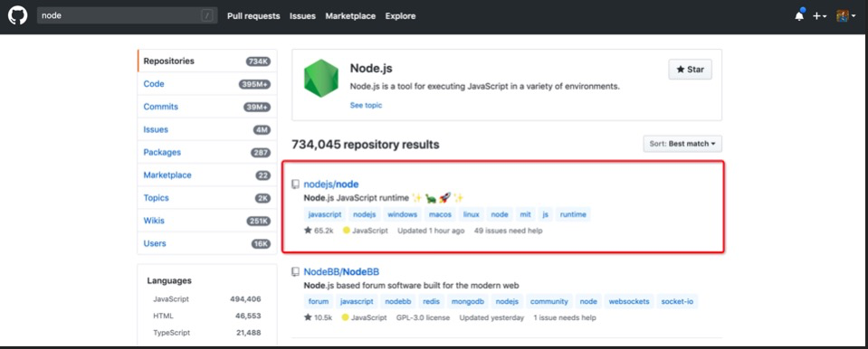Click the repo icon beside NodeBB/NodeBB
Screen dimensions: 868x349
(x=296, y=271)
